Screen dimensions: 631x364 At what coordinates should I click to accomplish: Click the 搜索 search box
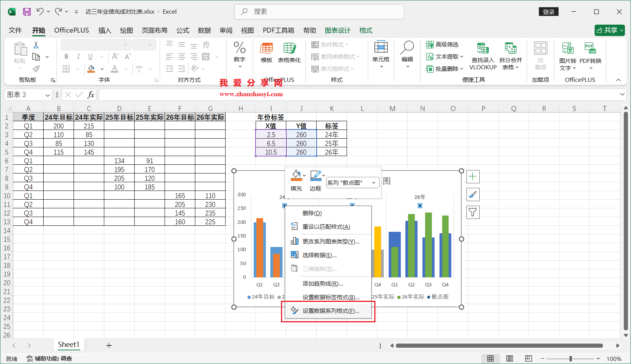coord(319,12)
